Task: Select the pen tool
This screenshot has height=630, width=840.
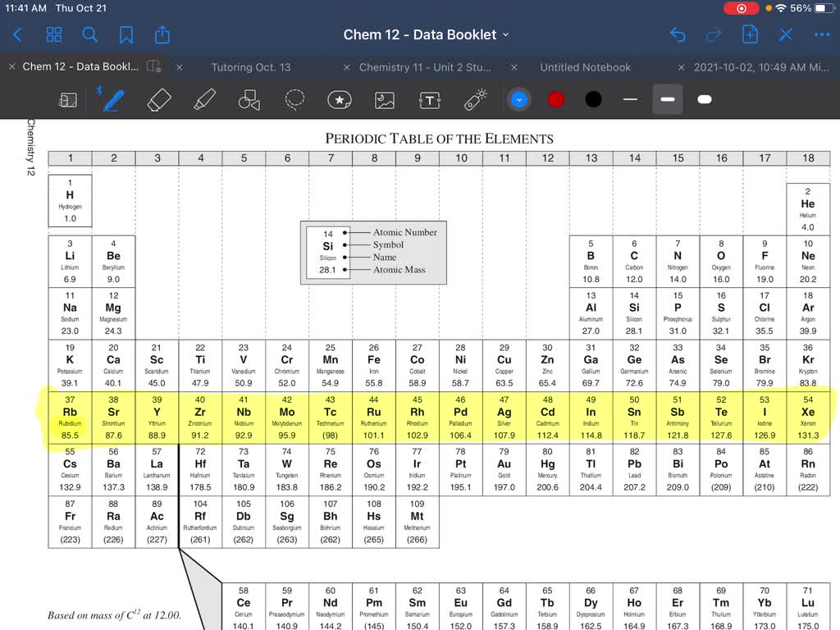Action: tap(112, 99)
